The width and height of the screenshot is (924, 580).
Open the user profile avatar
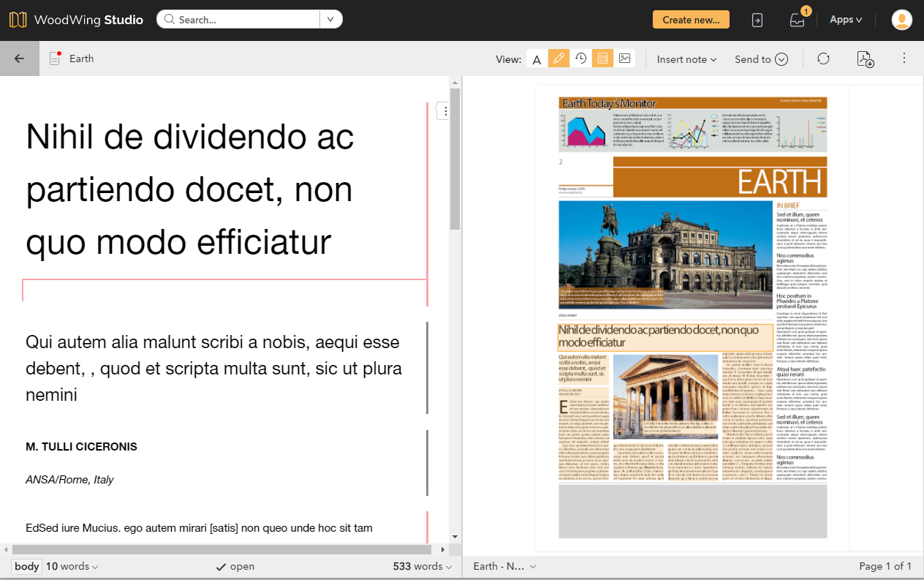tap(901, 20)
